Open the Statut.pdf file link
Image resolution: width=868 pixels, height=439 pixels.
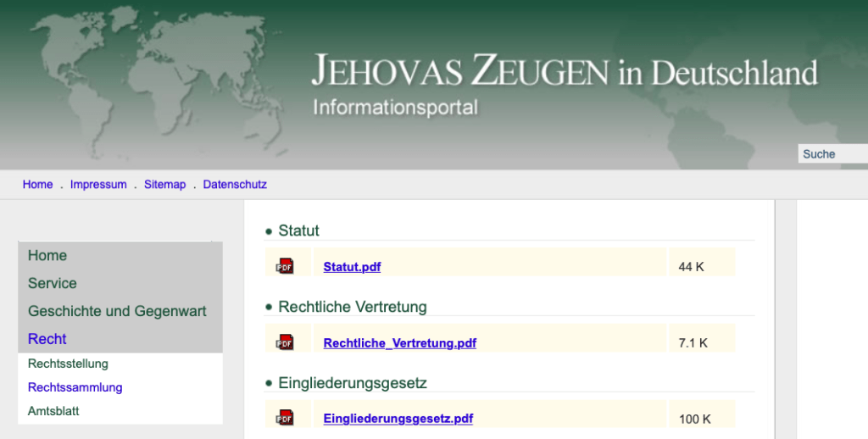tap(352, 267)
